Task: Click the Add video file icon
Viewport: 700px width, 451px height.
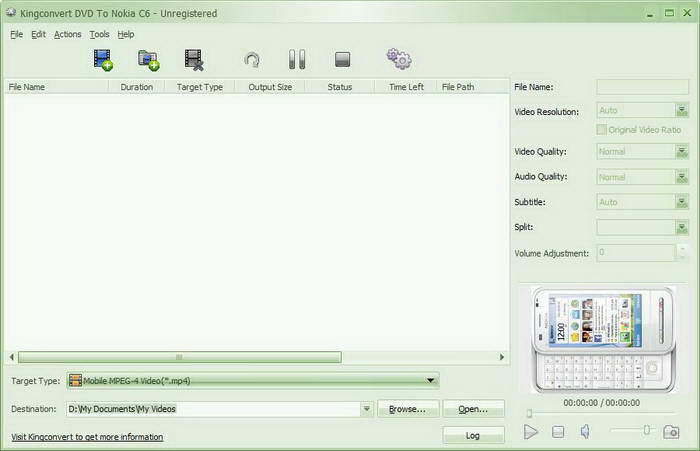Action: pyautogui.click(x=103, y=60)
